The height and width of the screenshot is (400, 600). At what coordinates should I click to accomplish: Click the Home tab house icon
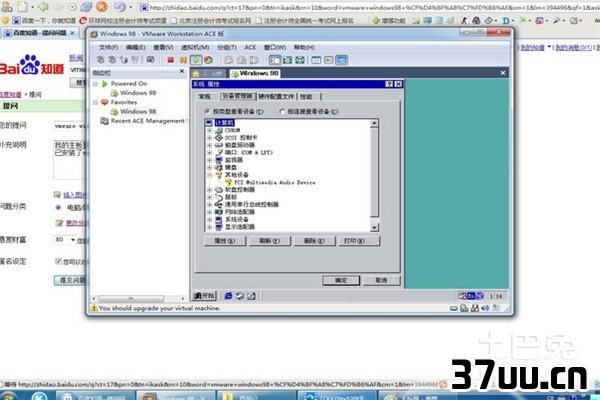(x=196, y=73)
